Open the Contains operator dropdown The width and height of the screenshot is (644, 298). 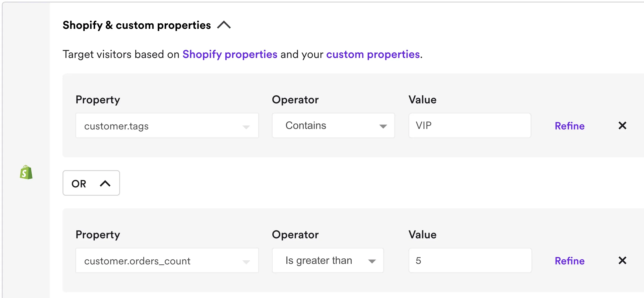[x=333, y=125]
